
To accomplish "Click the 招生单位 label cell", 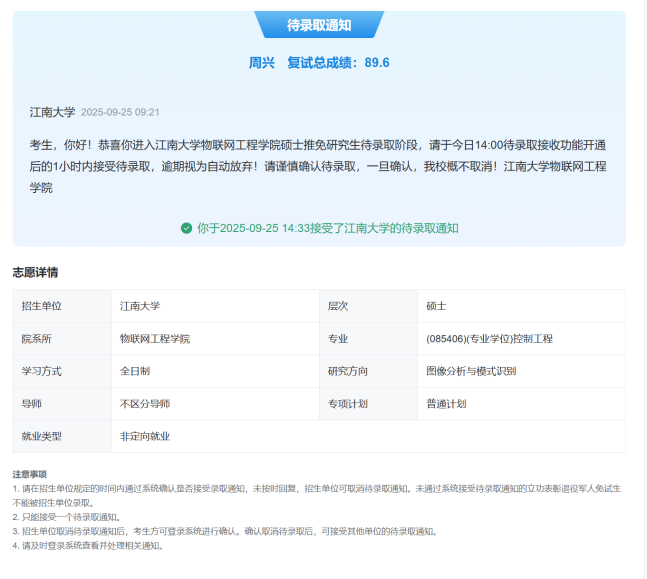I will coord(62,306).
